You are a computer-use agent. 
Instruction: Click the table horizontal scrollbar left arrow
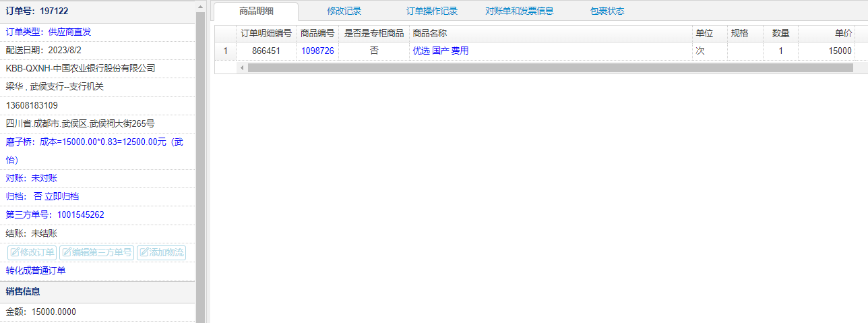[241, 67]
